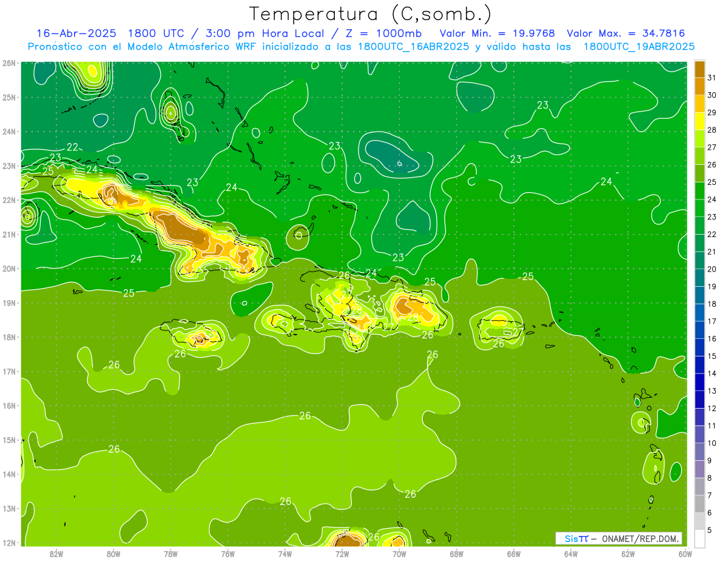This screenshot has height=562, width=728.
Task: Click the "82W" longitude axis label
Action: (x=56, y=553)
